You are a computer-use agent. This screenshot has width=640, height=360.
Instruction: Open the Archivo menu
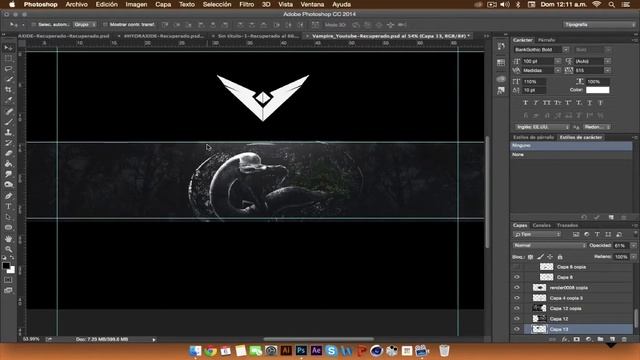click(76, 4)
